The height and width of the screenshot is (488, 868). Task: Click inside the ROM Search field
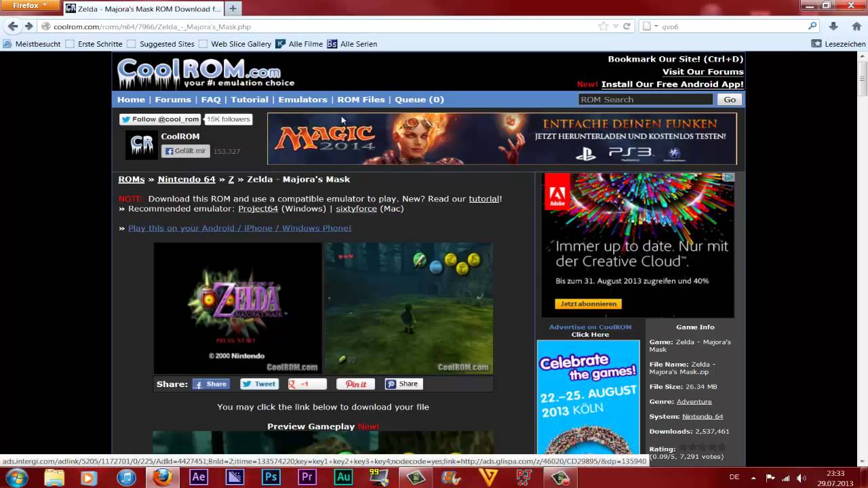point(645,100)
